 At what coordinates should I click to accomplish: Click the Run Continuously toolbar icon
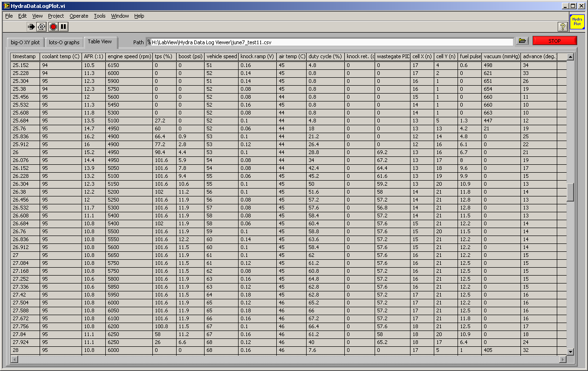point(41,27)
